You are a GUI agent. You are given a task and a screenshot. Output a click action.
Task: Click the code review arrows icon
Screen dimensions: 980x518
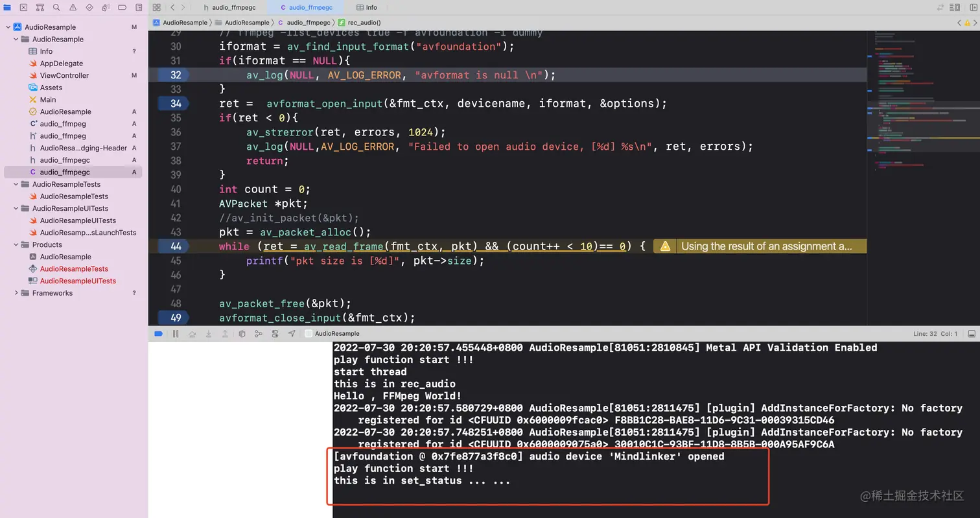(x=940, y=8)
